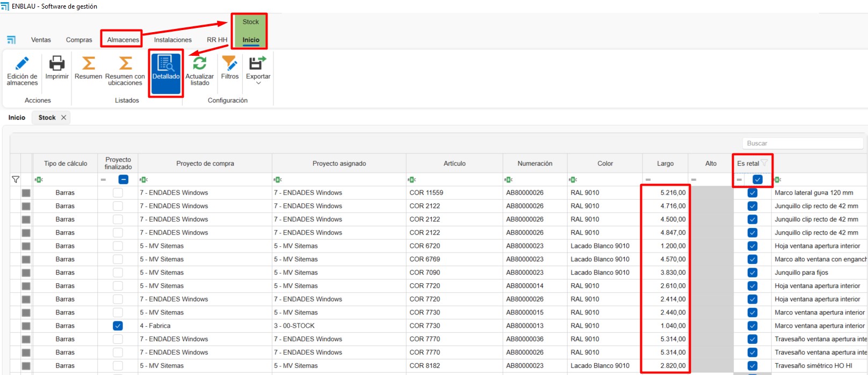
Task: Toggle Proyecto finalizado filter row checkbox
Action: tap(123, 180)
